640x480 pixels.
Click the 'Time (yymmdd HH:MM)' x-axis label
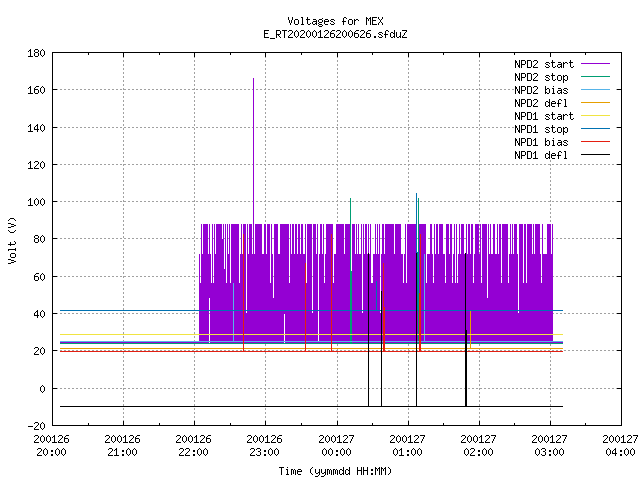(335, 471)
